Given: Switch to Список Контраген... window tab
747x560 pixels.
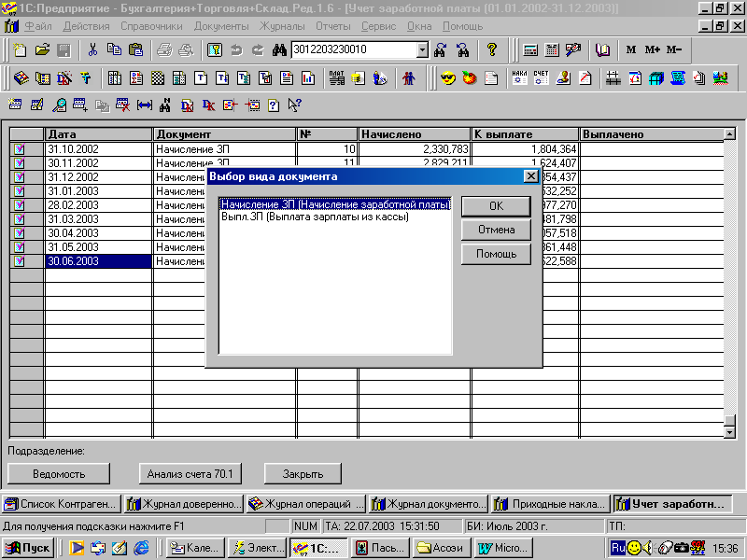Looking at the screenshot, I should click(62, 504).
